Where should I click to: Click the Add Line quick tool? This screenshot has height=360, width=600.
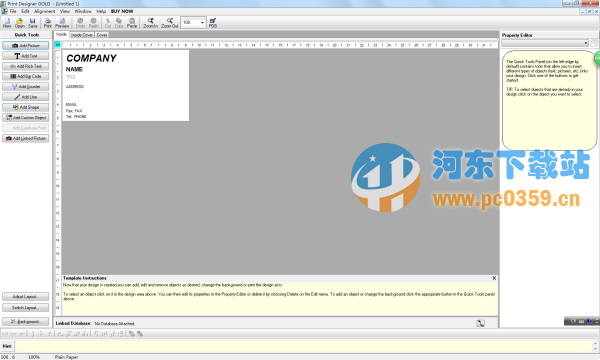point(26,97)
